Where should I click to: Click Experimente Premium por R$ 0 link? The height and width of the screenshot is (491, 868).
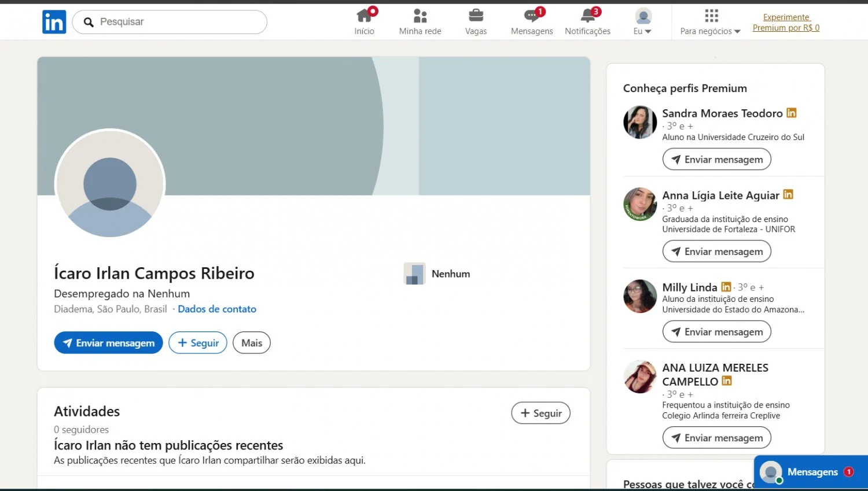[786, 23]
